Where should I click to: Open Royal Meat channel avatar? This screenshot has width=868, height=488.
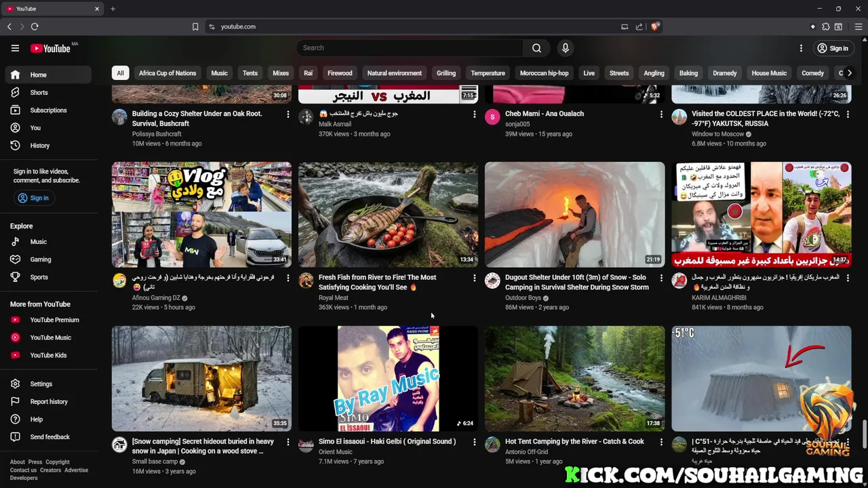click(x=307, y=281)
